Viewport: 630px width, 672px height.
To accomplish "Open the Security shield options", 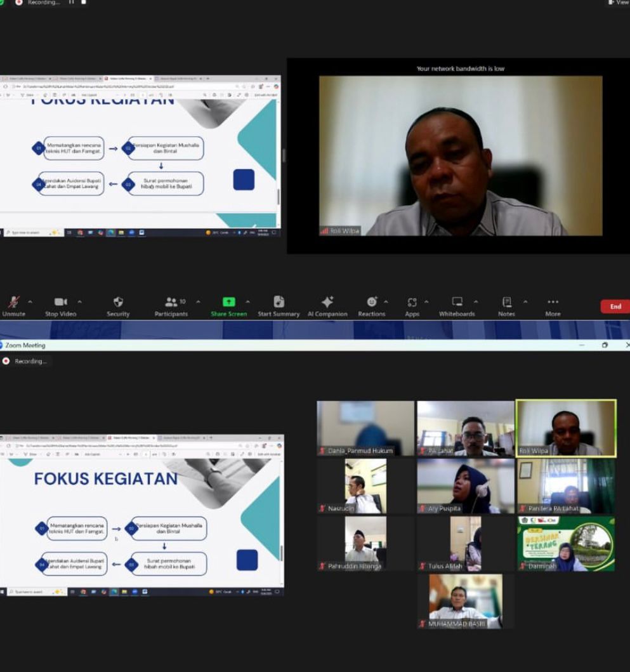I will click(x=118, y=306).
